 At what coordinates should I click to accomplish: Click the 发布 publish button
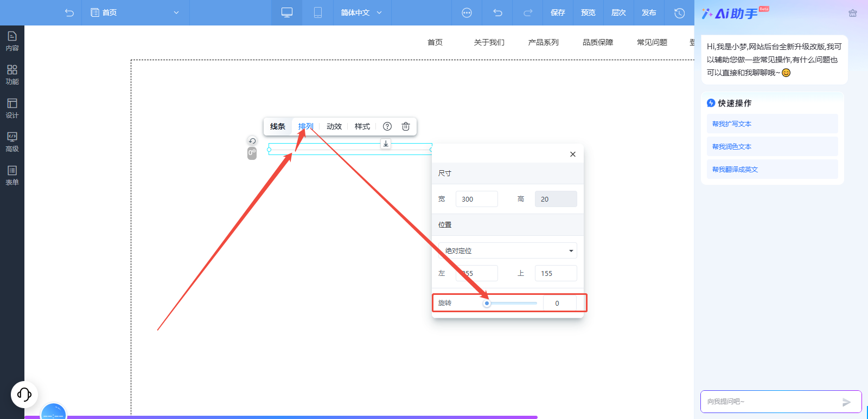[x=649, y=12]
